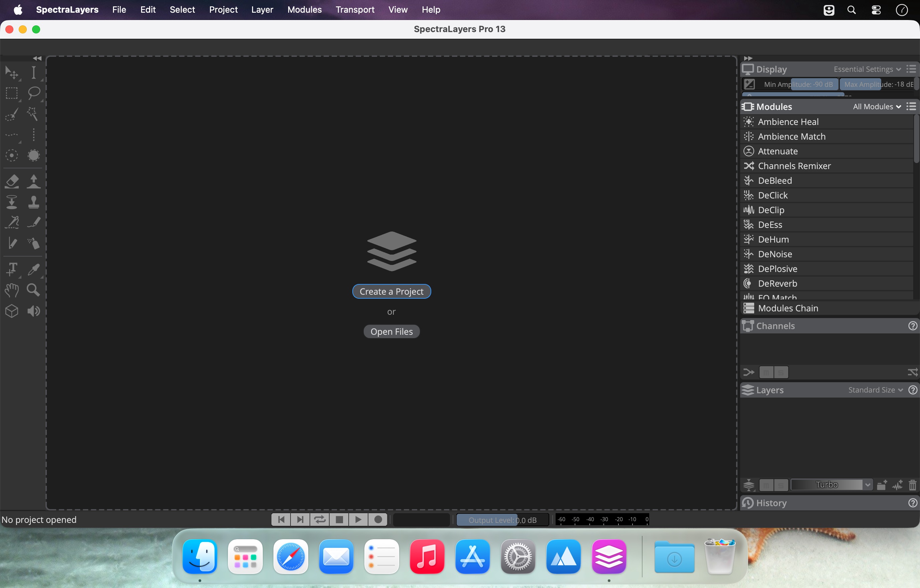This screenshot has height=588, width=920.
Task: Open Essential Settings display dropdown
Action: tap(867, 69)
